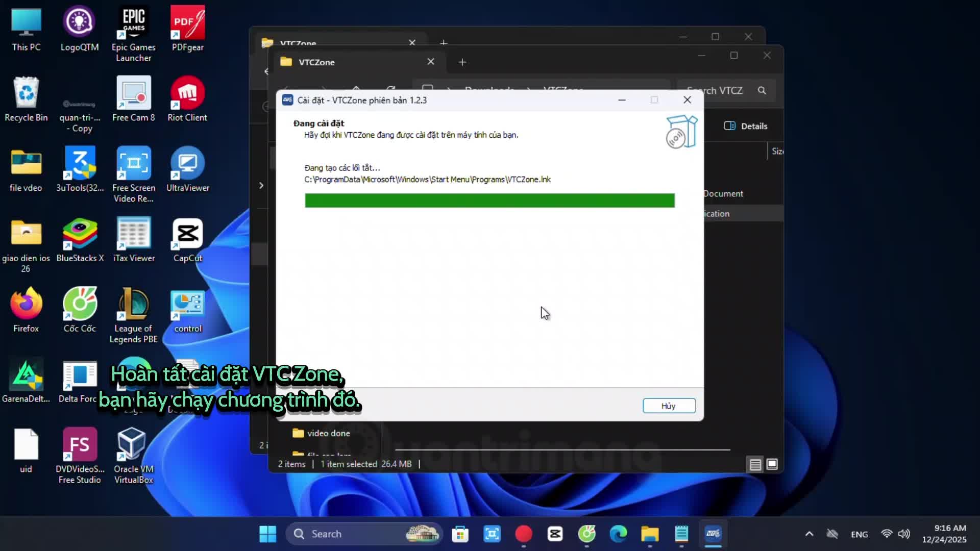
Task: Open CapCut from the taskbar
Action: coord(555,534)
